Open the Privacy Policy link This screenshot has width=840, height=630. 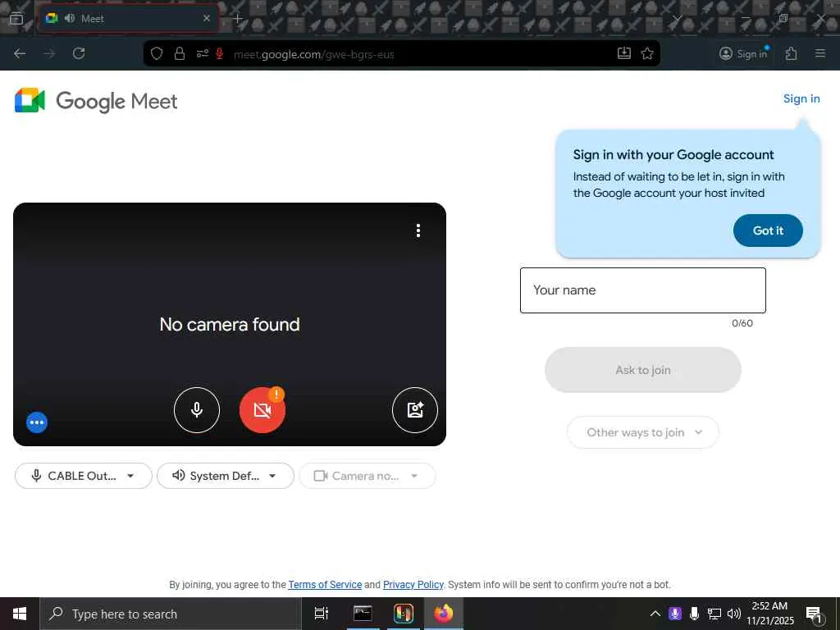(413, 584)
